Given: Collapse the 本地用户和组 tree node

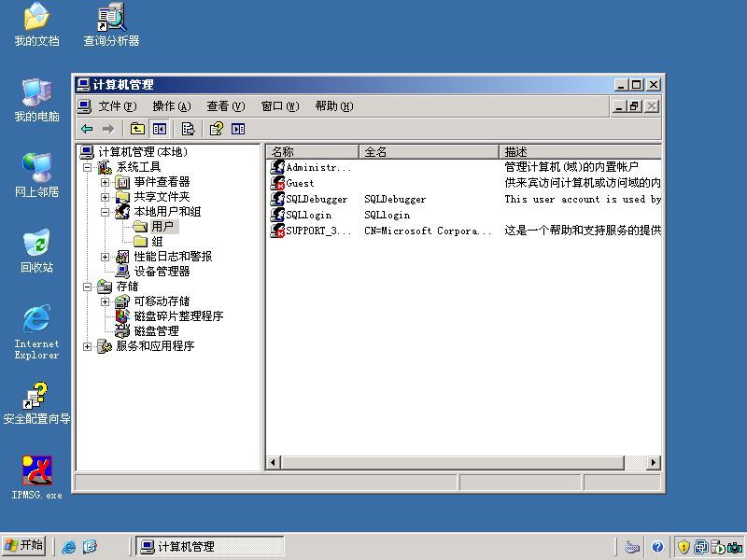Looking at the screenshot, I should pyautogui.click(x=105, y=213).
